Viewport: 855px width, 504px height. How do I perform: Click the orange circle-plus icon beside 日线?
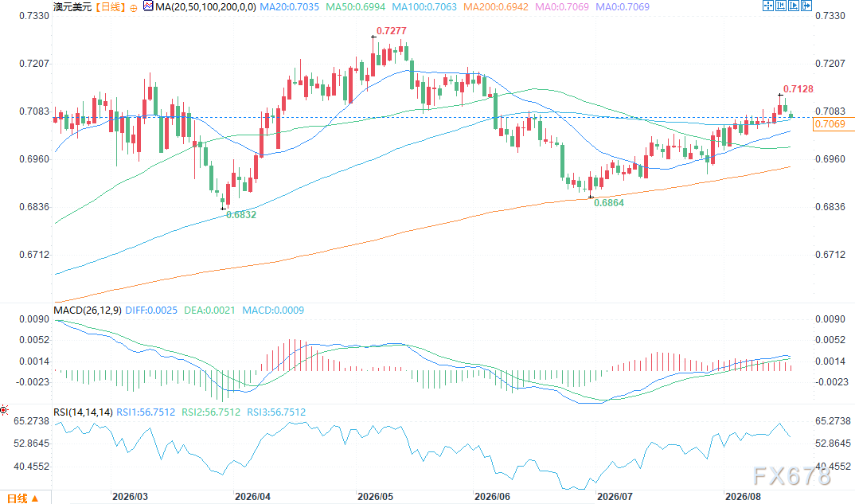pyautogui.click(x=134, y=8)
